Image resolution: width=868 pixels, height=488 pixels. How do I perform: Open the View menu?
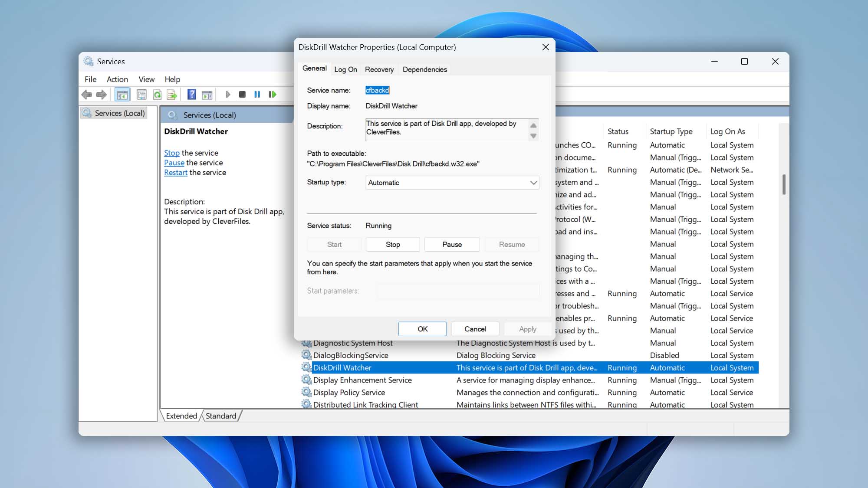click(146, 79)
